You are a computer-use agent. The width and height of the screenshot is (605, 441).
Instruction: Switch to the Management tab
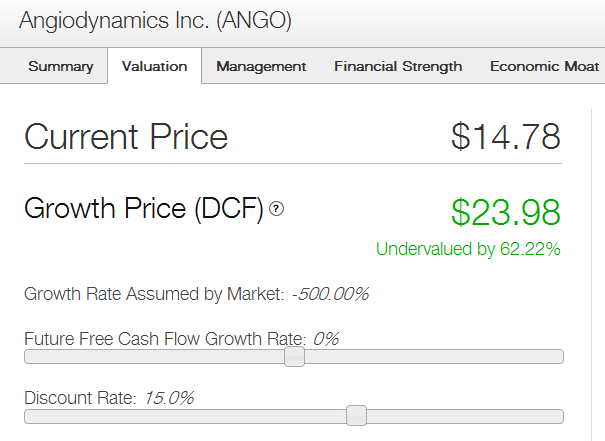tap(261, 66)
